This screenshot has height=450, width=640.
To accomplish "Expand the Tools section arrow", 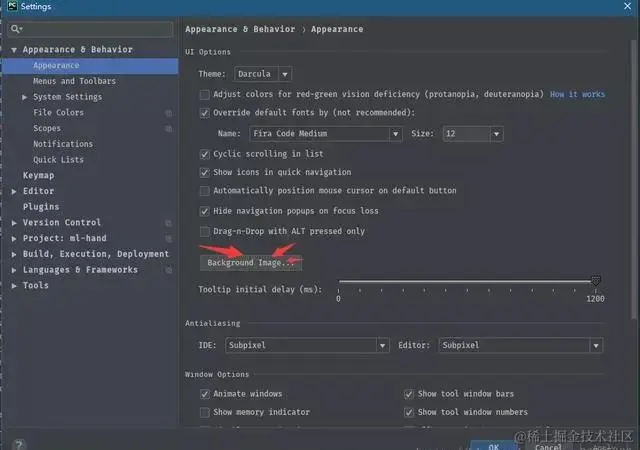I will click(14, 286).
